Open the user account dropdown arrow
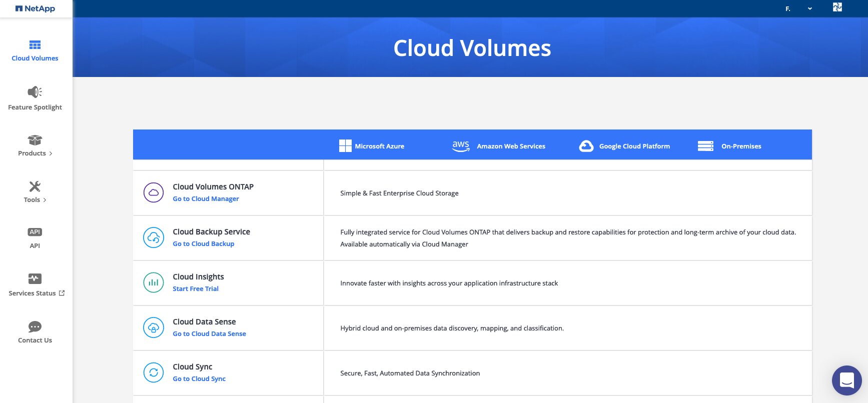Screen dimensions: 868x403 click(809, 9)
